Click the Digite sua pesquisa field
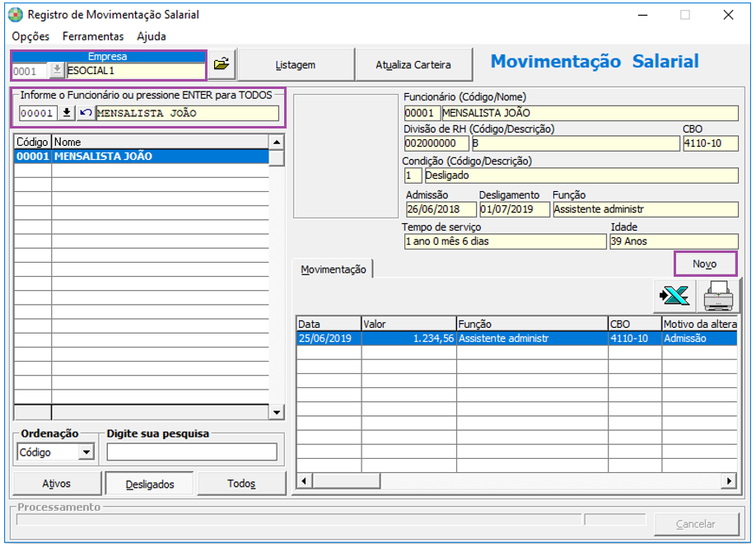 pyautogui.click(x=192, y=452)
